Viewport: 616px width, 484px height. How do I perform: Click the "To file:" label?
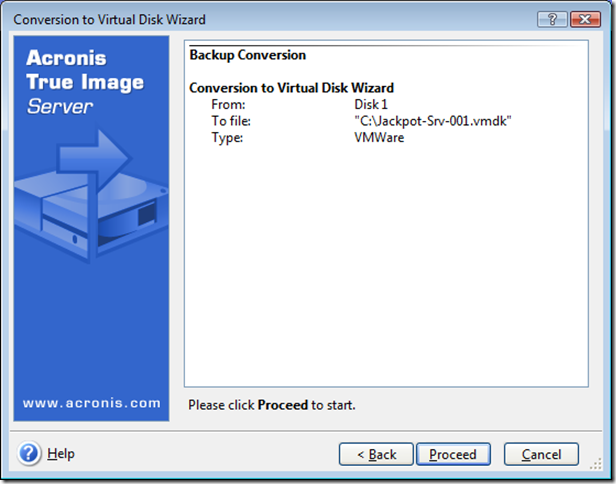pyautogui.click(x=231, y=121)
